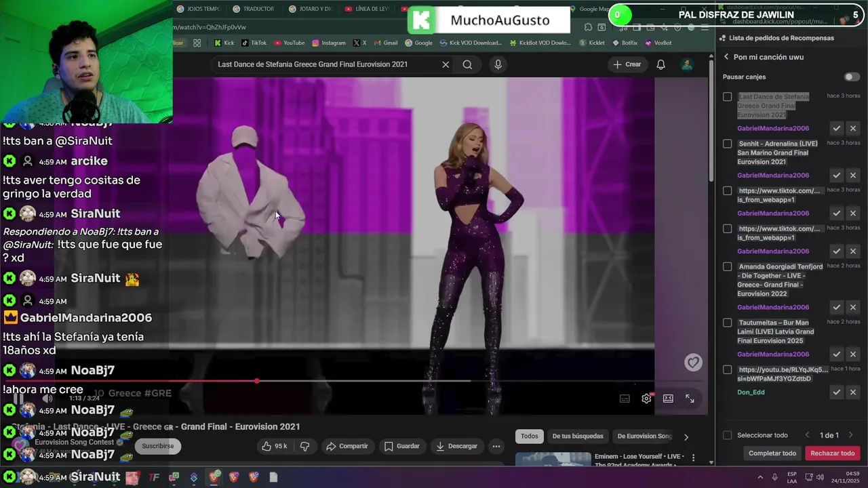Start voice search with microphone icon
868x488 pixels.
click(498, 64)
